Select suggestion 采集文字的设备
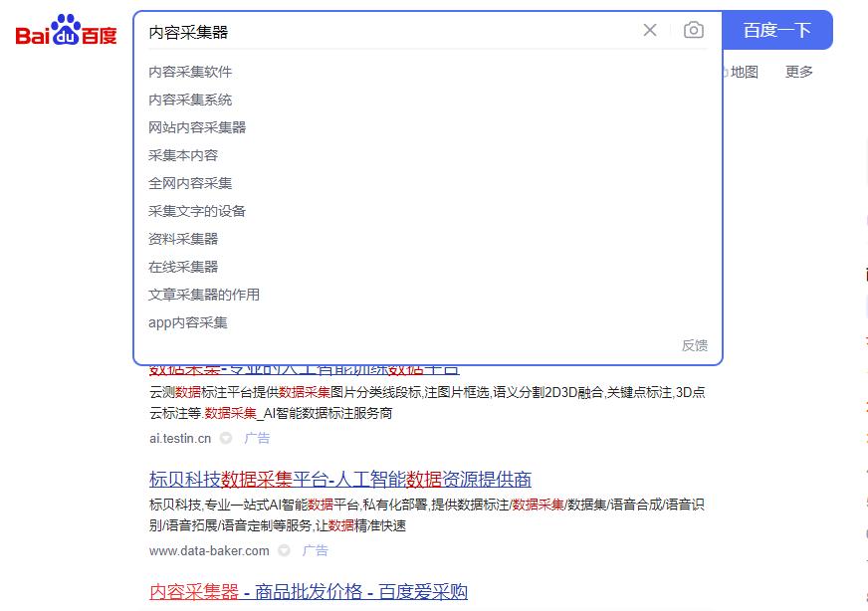868x611 pixels. click(197, 211)
